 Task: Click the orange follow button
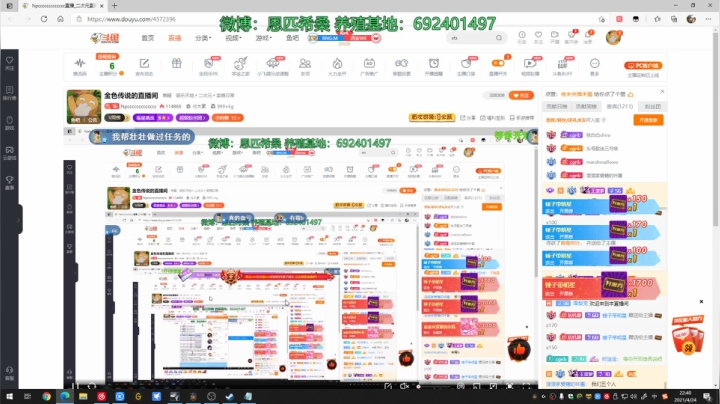click(521, 95)
